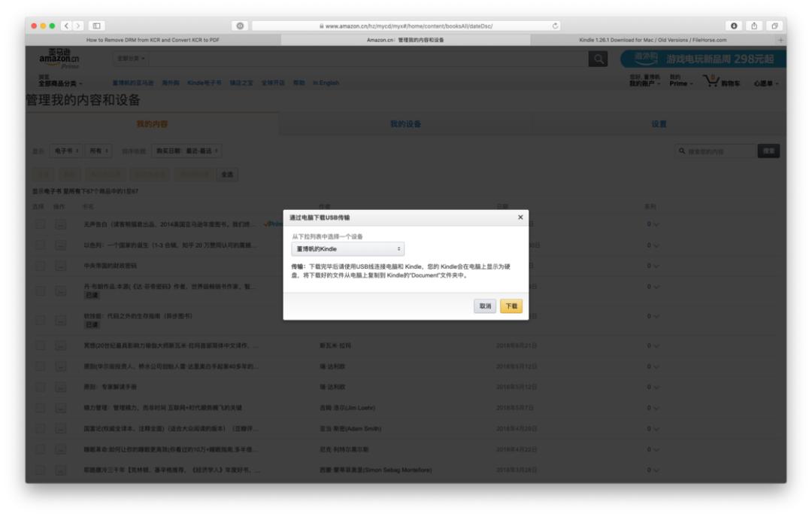Tick the checkbox for 中央帝国的财政密码 row
This screenshot has width=812, height=517.
pyautogui.click(x=40, y=266)
